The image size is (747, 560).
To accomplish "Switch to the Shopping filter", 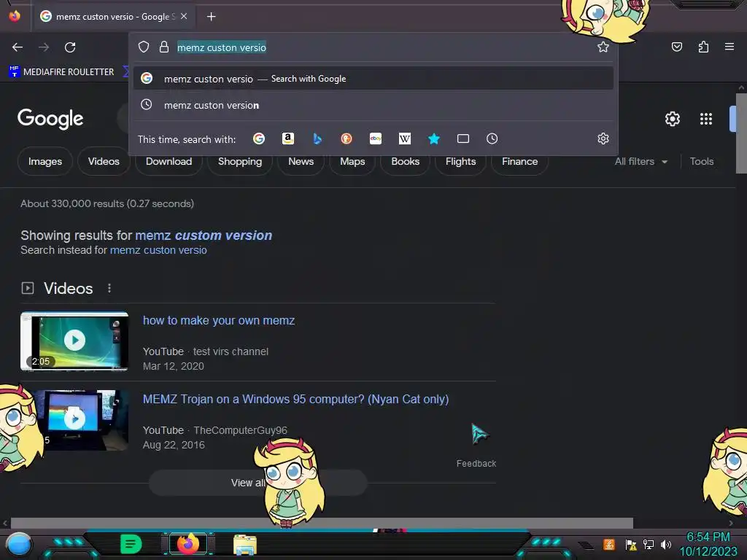I will point(239,161).
